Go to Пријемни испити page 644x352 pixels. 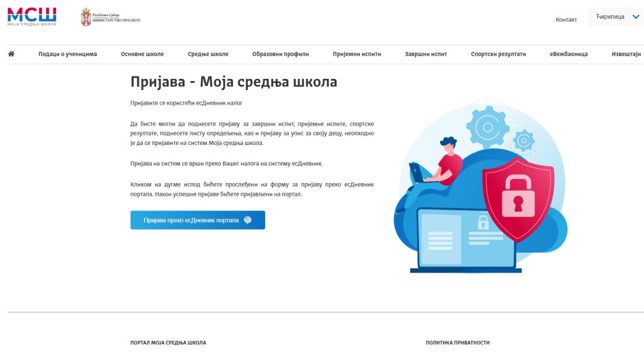[x=357, y=53]
